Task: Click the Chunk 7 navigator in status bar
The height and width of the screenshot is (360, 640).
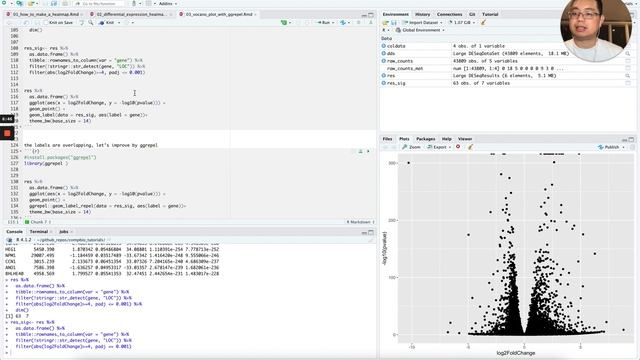Action: 37,222
